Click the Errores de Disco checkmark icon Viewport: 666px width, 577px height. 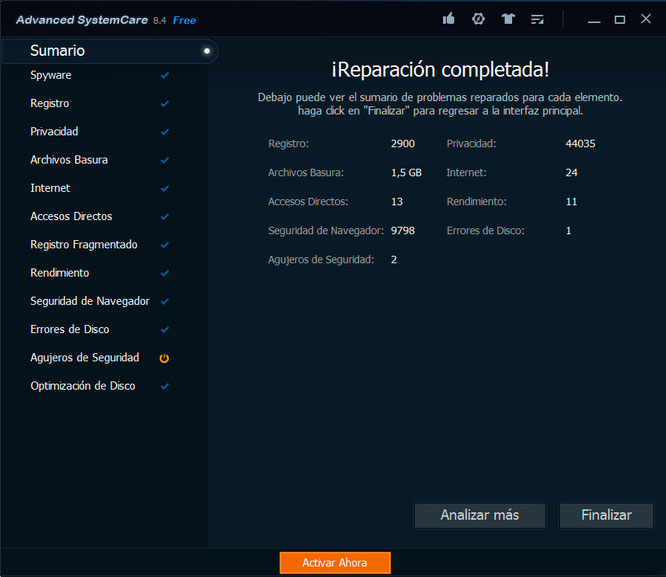165,329
